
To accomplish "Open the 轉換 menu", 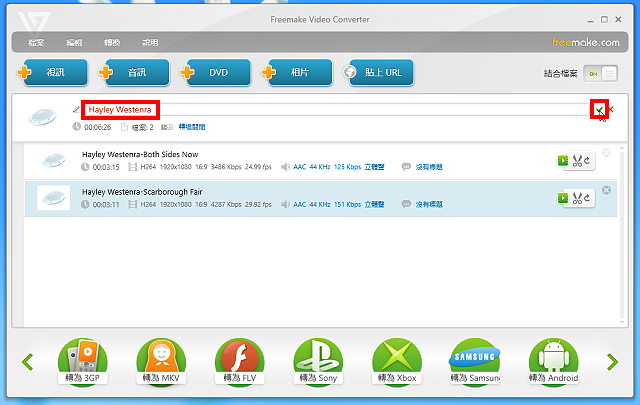I will (x=112, y=42).
